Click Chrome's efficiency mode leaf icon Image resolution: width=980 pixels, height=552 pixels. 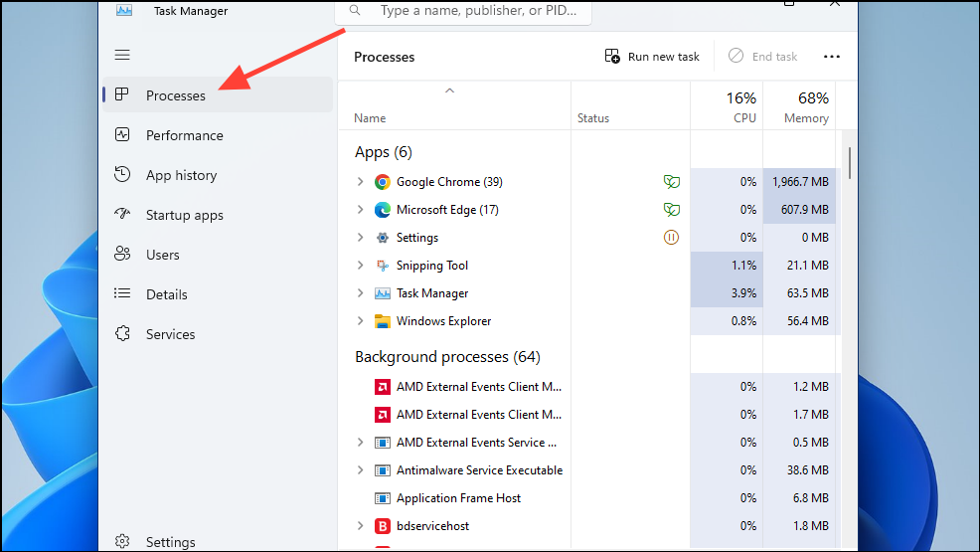click(x=671, y=182)
